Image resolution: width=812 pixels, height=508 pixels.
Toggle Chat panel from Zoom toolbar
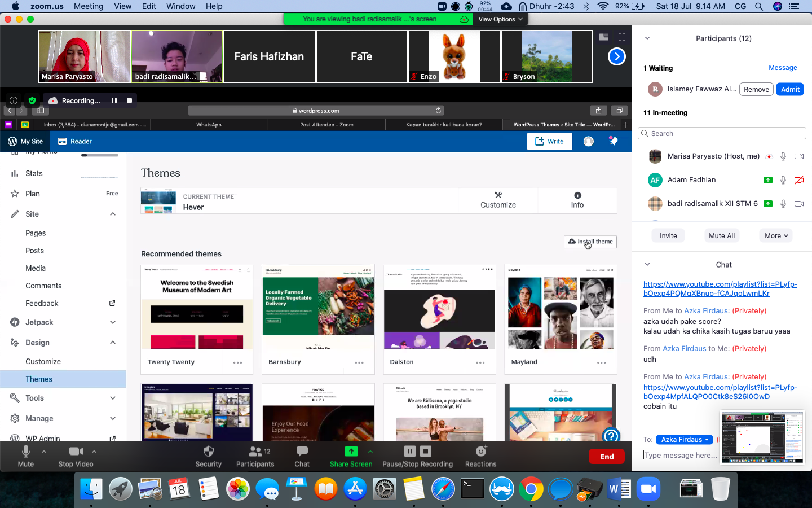point(302,456)
